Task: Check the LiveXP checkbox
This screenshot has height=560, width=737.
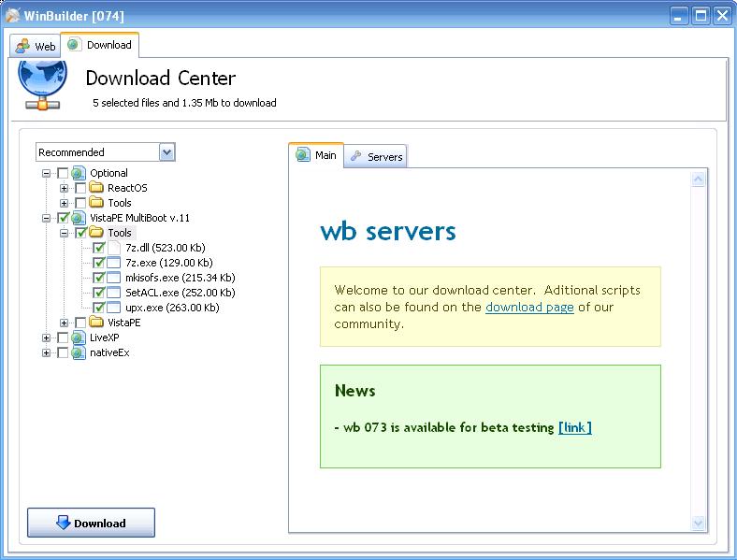Action: 63,337
